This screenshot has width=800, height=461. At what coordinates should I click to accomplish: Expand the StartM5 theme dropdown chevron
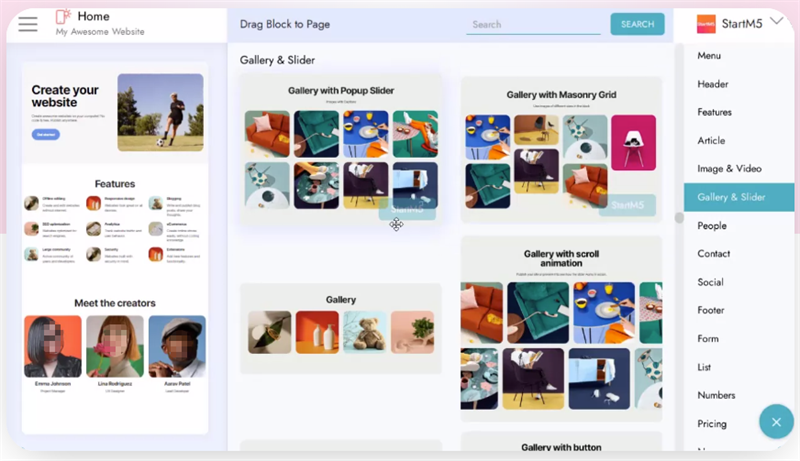click(x=777, y=21)
